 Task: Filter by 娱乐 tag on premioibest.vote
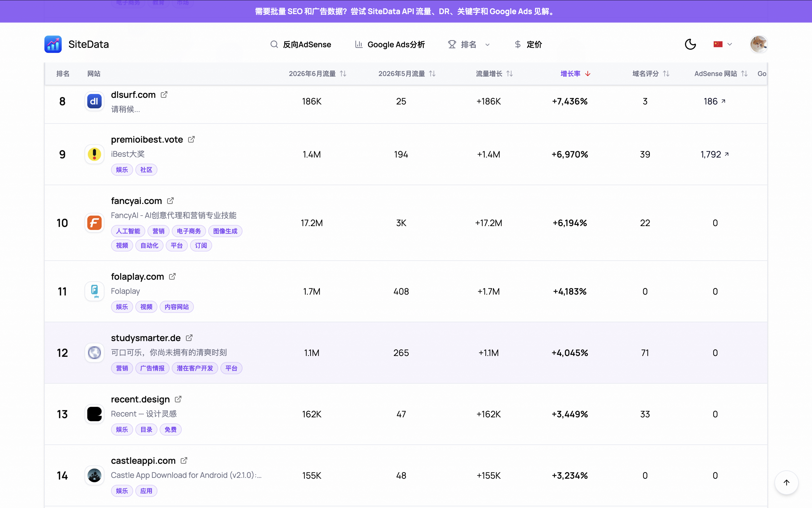coord(122,170)
